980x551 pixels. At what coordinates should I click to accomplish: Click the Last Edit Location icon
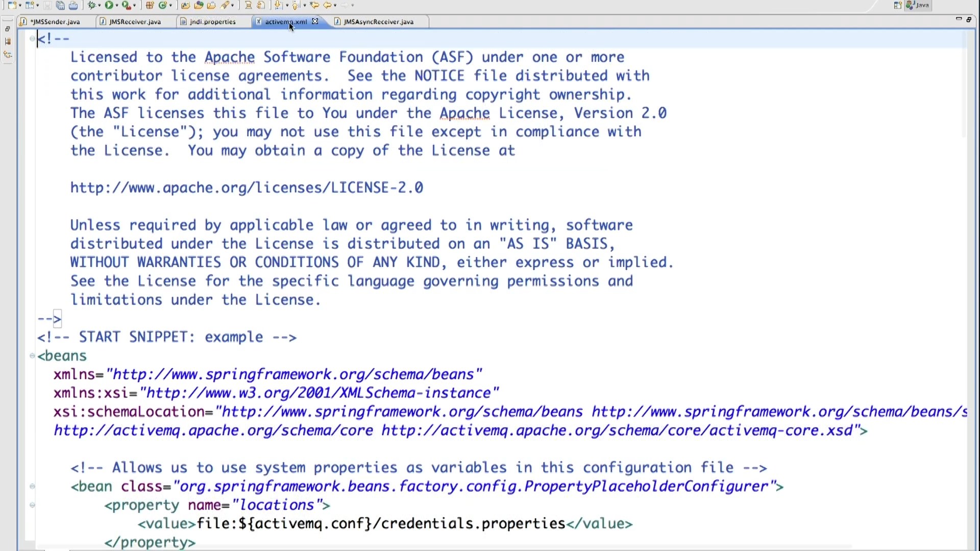[314, 5]
